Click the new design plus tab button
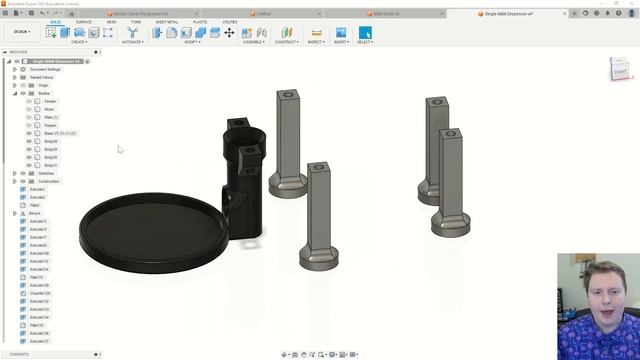 (574, 13)
